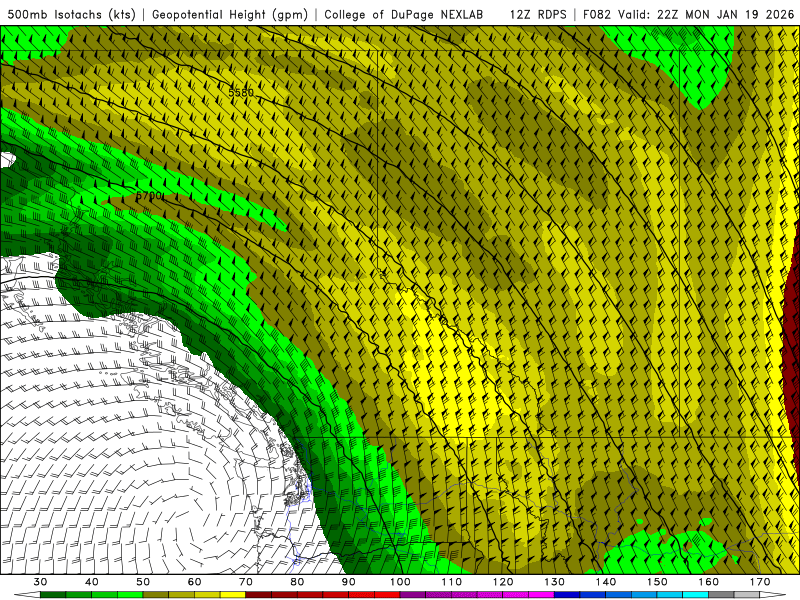The image size is (800, 600).
Task: Select the gray 160-165 kt legend swatch
Action: point(721,595)
